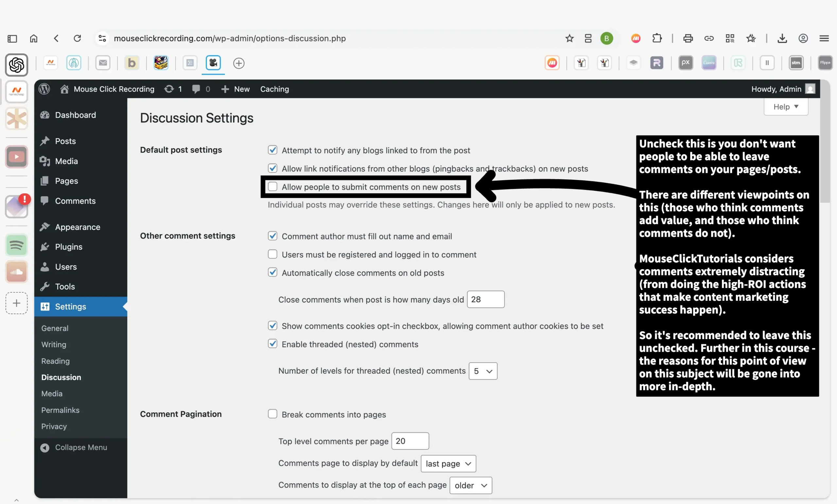
Task: Open the threaded comments levels dropdown
Action: (483, 371)
